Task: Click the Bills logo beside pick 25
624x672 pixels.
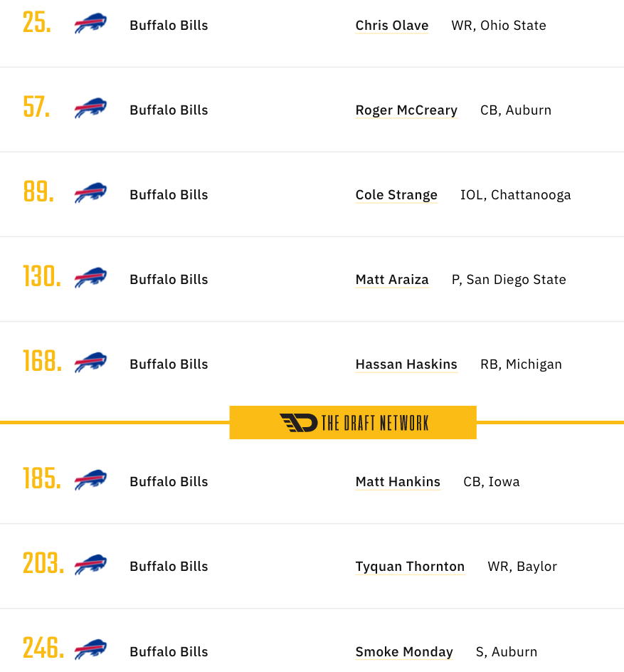Action: pos(90,23)
